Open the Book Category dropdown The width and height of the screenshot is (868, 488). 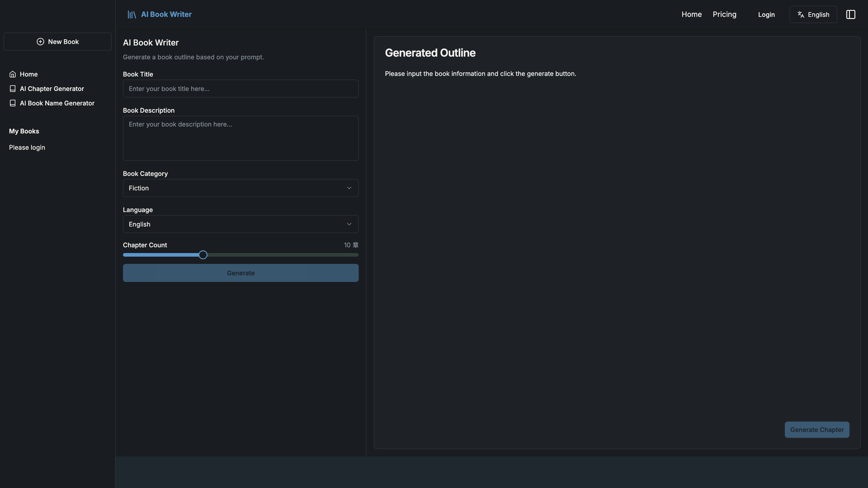pyautogui.click(x=241, y=188)
